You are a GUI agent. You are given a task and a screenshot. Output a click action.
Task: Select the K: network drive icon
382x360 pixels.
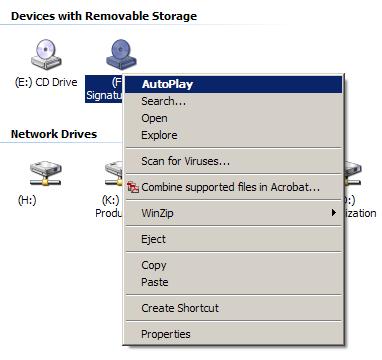pyautogui.click(x=114, y=174)
